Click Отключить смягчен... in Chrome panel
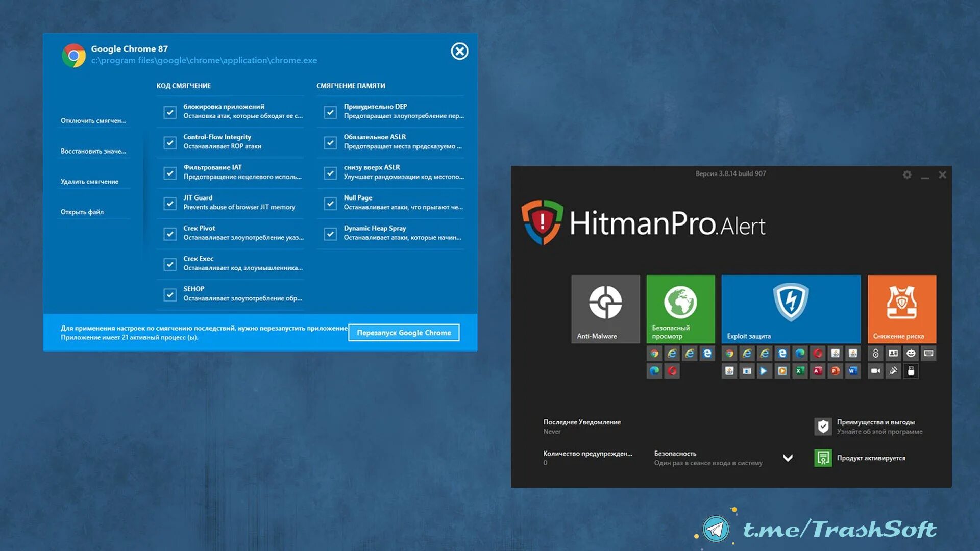The height and width of the screenshot is (551, 980). click(x=93, y=121)
